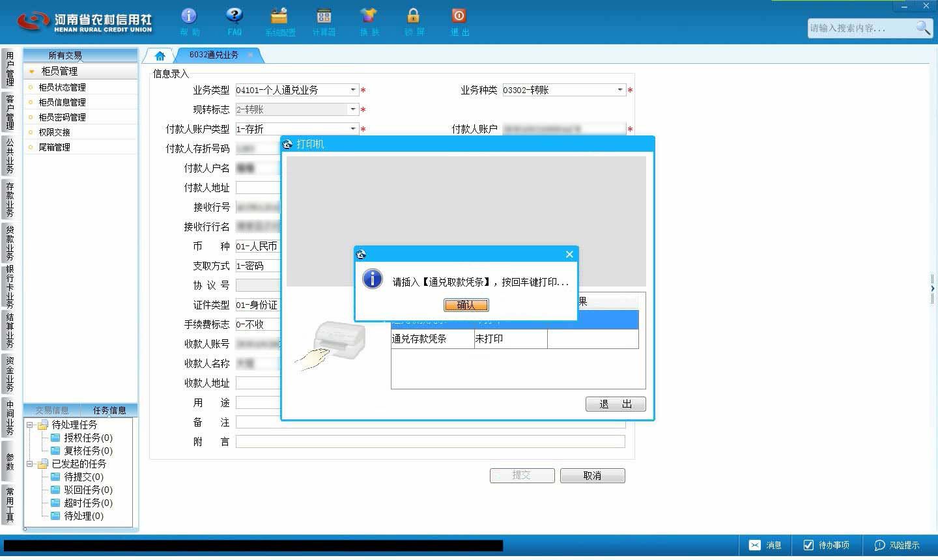This screenshot has height=560, width=938.
Task: Open the 客户管理 side tab
Action: (x=10, y=112)
